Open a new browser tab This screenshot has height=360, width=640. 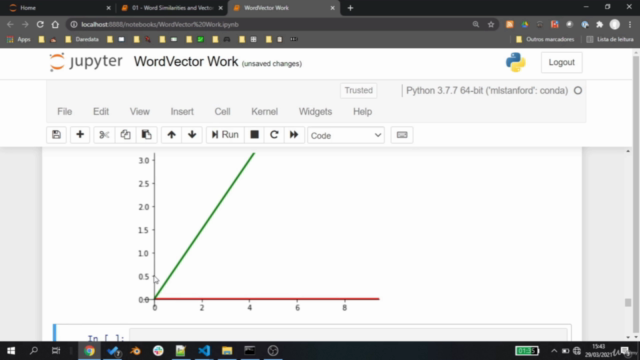tap(350, 8)
